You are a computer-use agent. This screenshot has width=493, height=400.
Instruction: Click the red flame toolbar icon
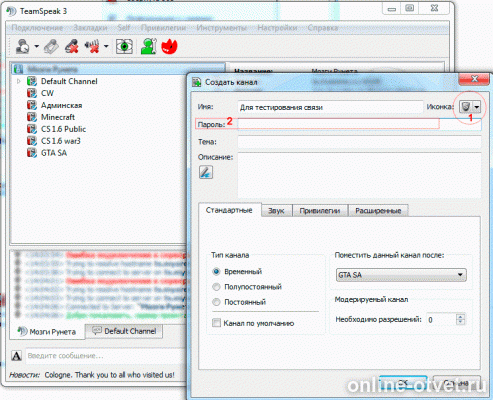pos(169,46)
